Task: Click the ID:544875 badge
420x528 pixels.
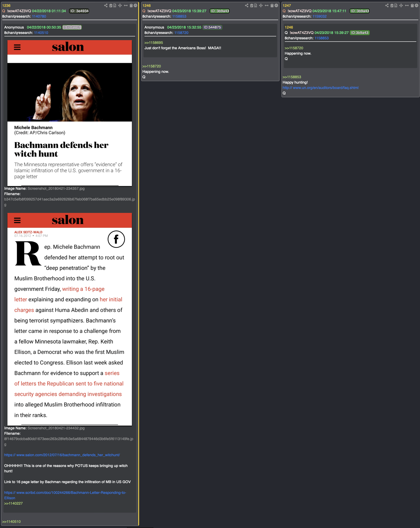Action: (212, 27)
